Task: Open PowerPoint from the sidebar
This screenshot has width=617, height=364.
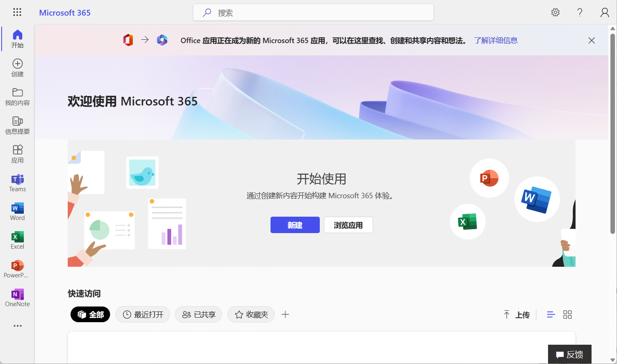Action: click(x=17, y=269)
